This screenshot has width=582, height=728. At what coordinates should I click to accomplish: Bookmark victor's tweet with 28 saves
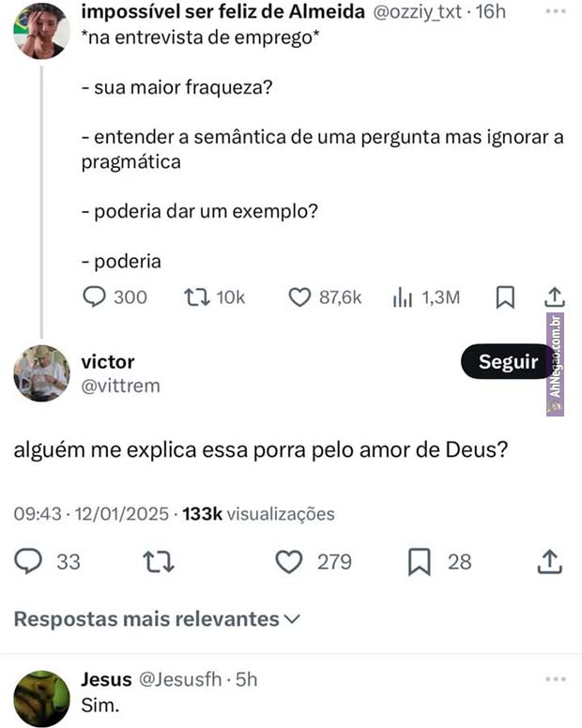tap(420, 562)
